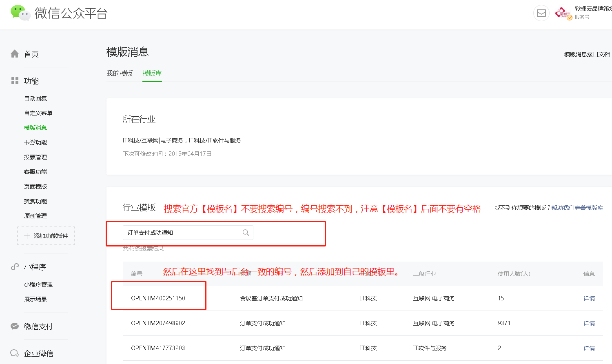
Task: Click 功能 section header in sidebar
Action: pos(31,81)
